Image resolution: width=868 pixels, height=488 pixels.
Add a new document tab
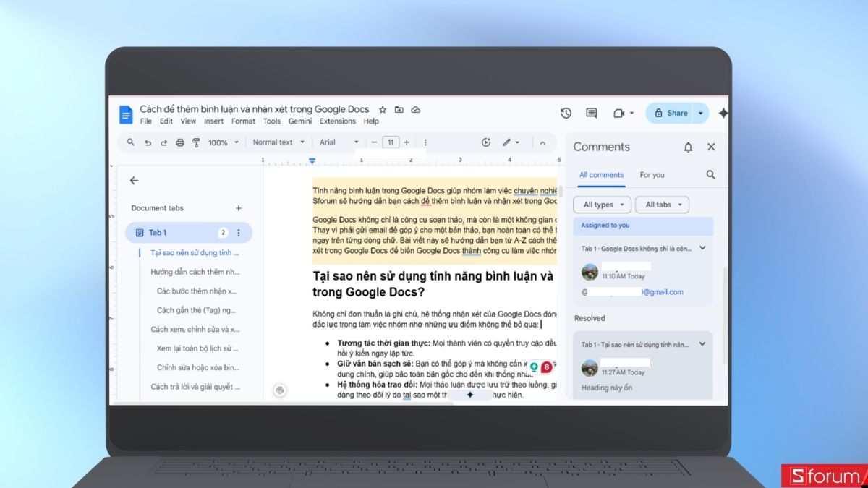pyautogui.click(x=239, y=208)
